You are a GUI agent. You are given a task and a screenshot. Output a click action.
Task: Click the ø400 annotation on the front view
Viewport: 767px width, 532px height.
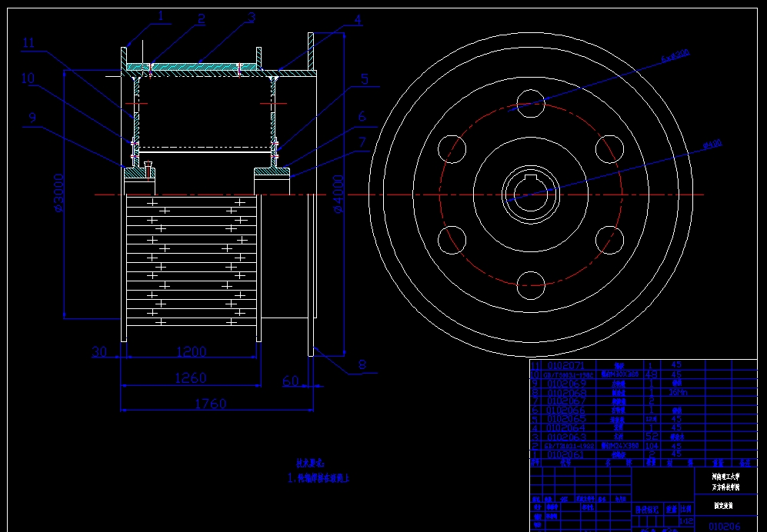coord(712,145)
